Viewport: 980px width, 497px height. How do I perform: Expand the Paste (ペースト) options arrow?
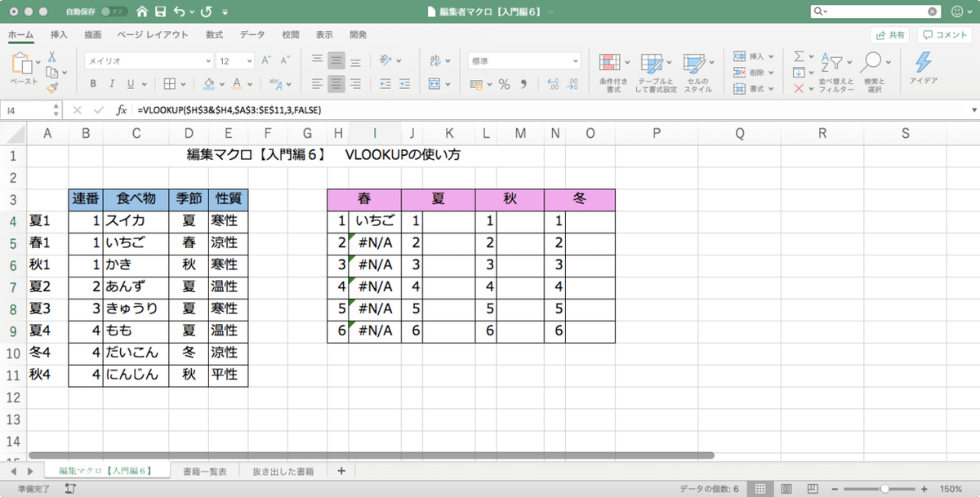pos(39,62)
